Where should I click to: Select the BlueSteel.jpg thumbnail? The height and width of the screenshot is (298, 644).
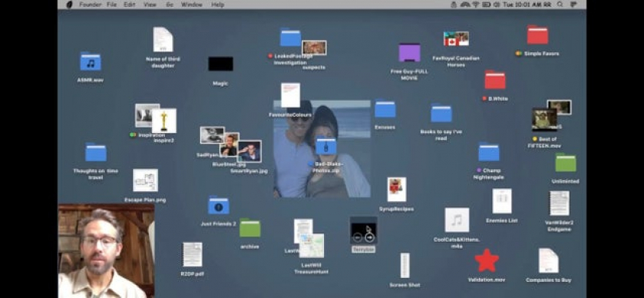click(230, 144)
